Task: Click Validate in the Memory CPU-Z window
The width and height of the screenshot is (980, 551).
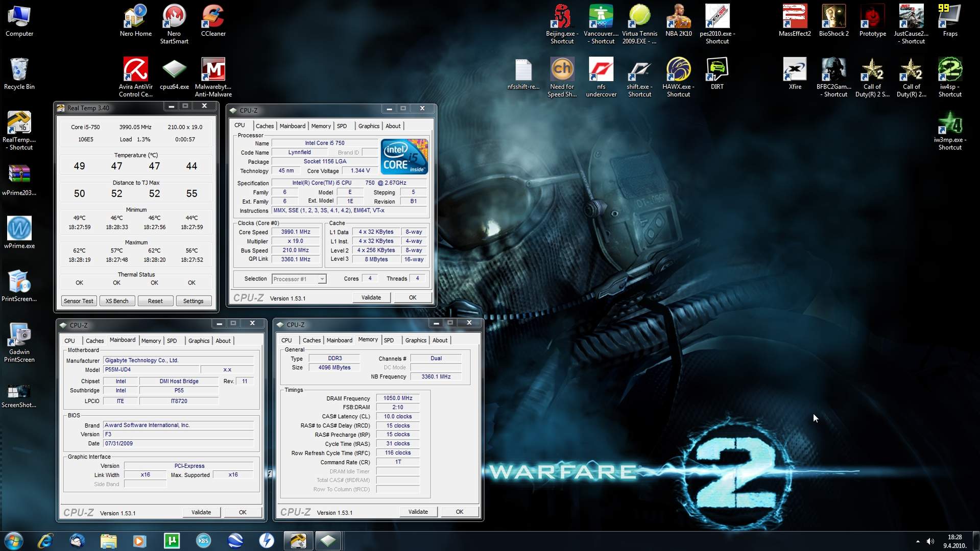Action: 418,512
